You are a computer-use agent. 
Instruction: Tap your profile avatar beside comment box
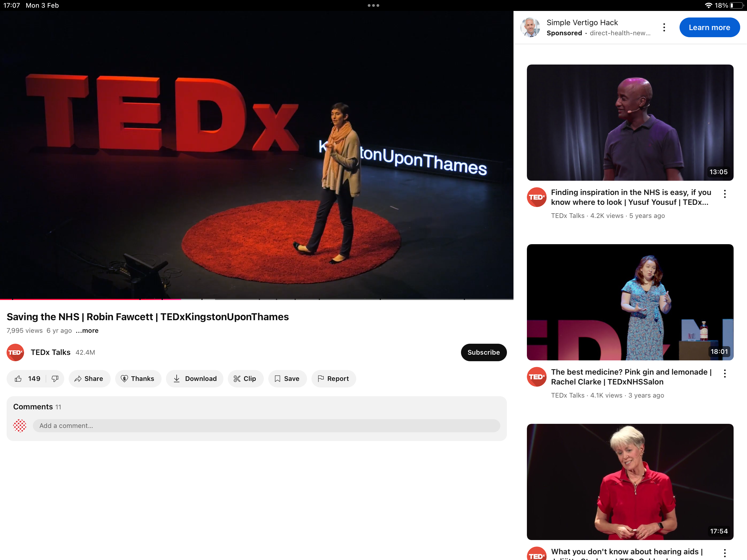(x=20, y=425)
